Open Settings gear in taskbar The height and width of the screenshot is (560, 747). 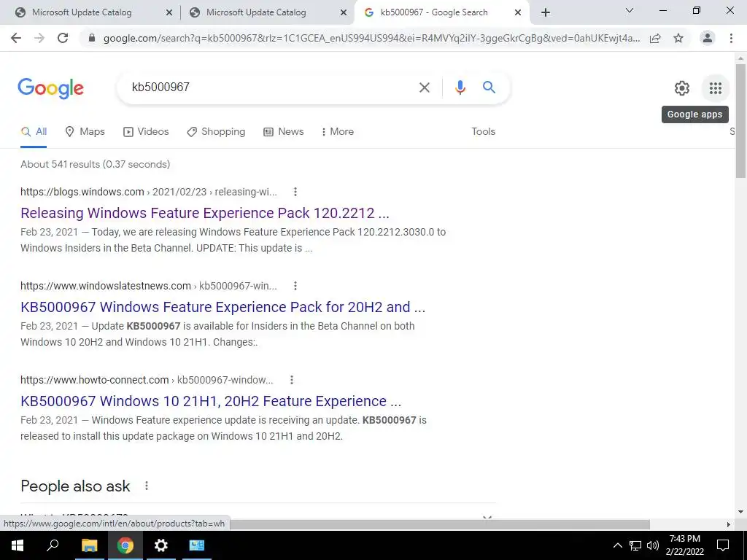[161, 545]
